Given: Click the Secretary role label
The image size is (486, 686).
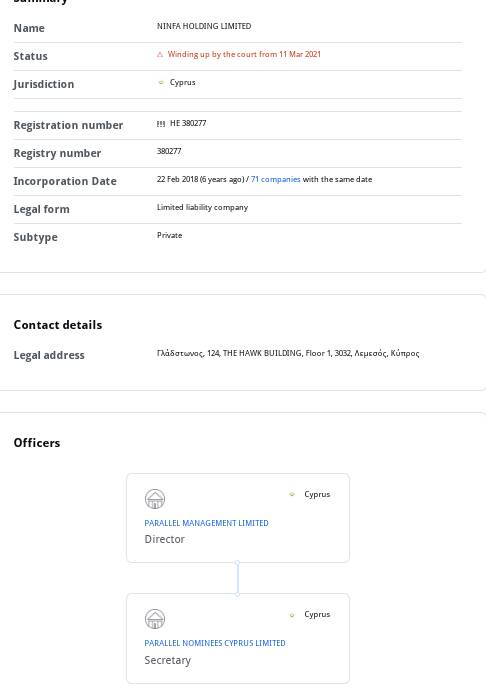Looking at the screenshot, I should pos(168,660).
